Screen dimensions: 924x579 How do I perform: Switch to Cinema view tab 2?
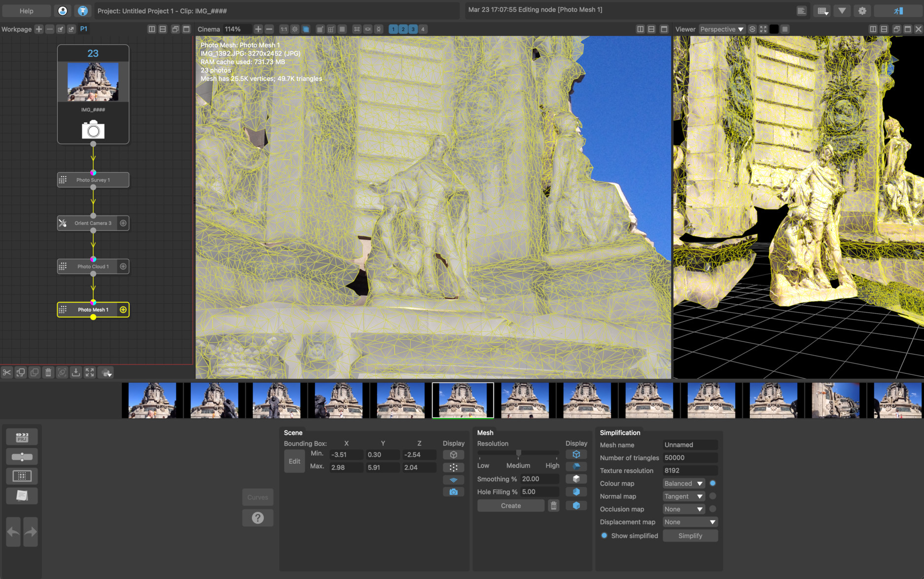click(x=403, y=29)
